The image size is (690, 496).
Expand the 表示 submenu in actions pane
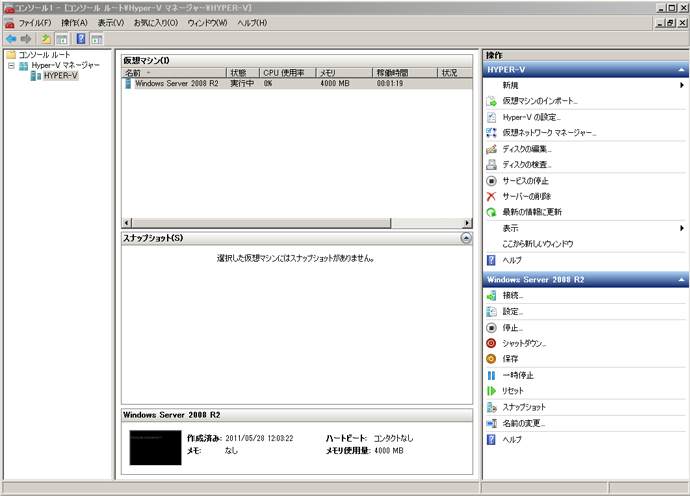coord(681,228)
